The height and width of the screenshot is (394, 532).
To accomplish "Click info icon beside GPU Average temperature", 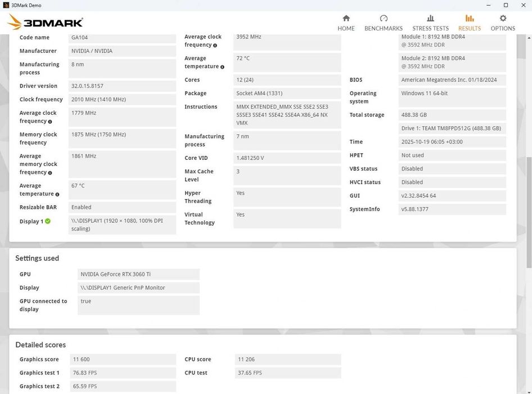I will 57,194.
